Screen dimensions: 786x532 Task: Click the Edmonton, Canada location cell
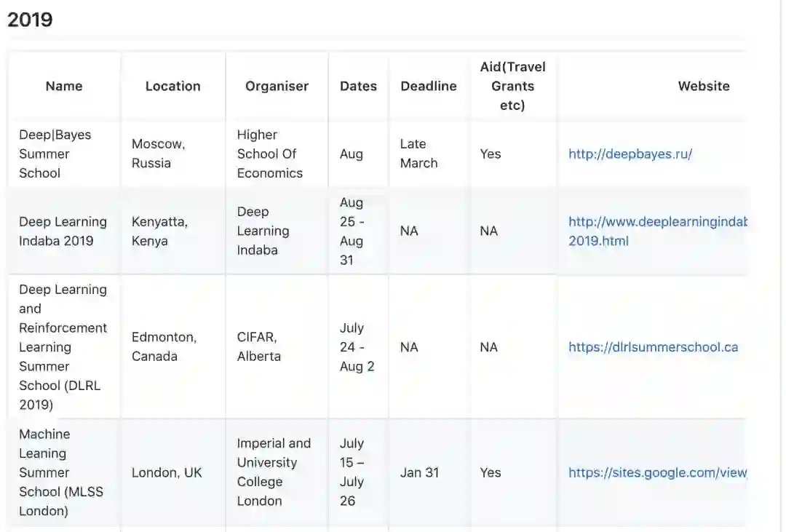click(163, 346)
